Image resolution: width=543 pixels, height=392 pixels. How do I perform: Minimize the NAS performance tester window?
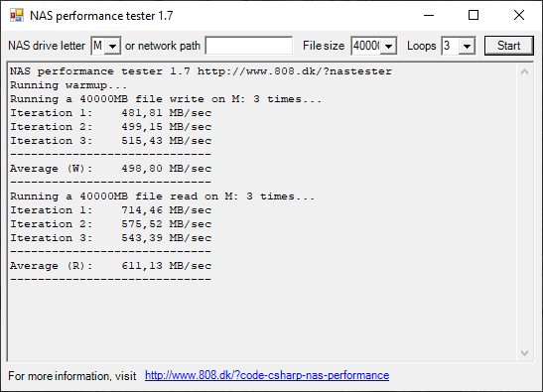pos(429,15)
